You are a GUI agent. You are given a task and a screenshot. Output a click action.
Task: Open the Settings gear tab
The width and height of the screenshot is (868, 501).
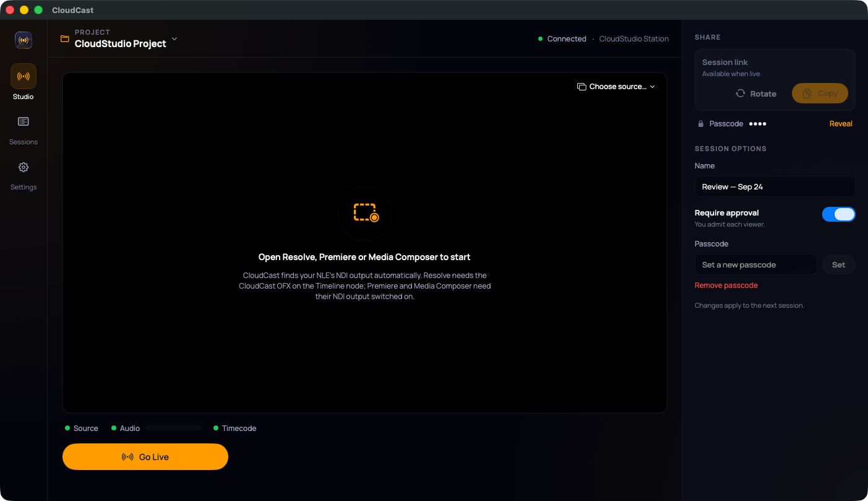[24, 176]
